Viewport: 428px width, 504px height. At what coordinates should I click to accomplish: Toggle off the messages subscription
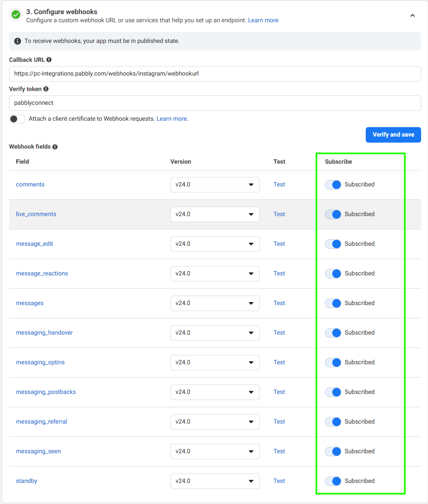click(x=333, y=303)
